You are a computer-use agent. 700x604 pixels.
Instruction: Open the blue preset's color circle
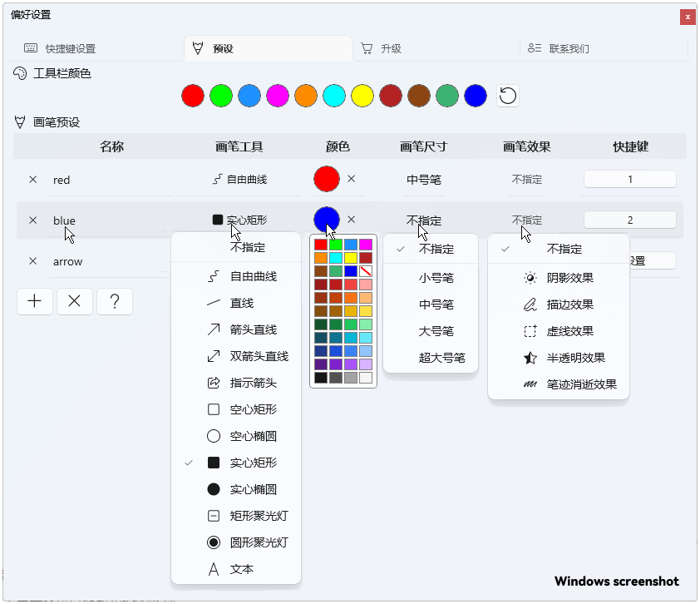pos(327,220)
